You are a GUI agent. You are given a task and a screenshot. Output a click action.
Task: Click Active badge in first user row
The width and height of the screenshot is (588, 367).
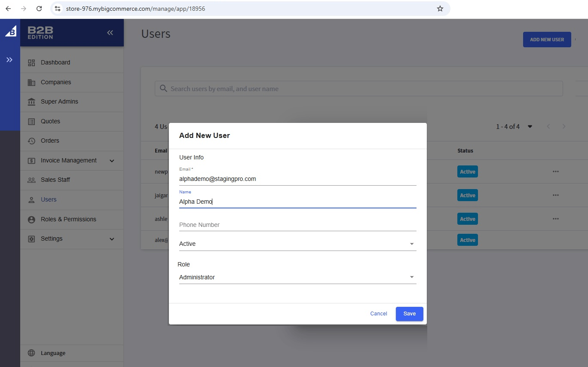point(468,171)
